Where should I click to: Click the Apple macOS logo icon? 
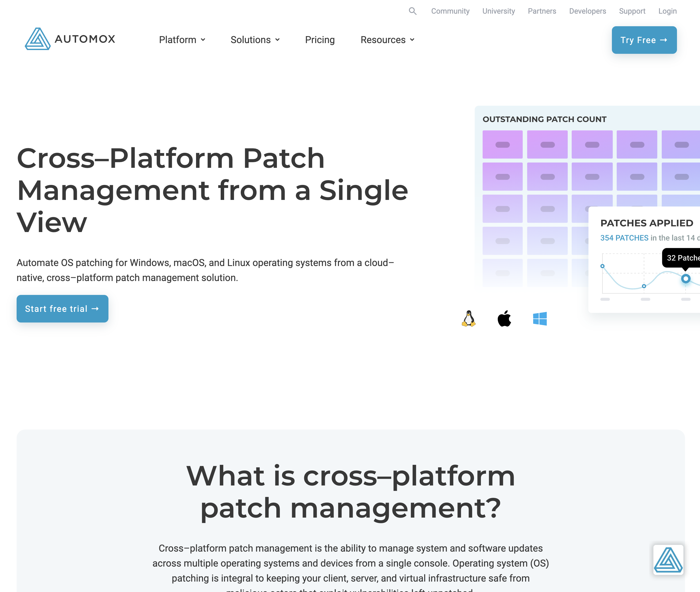click(x=504, y=318)
